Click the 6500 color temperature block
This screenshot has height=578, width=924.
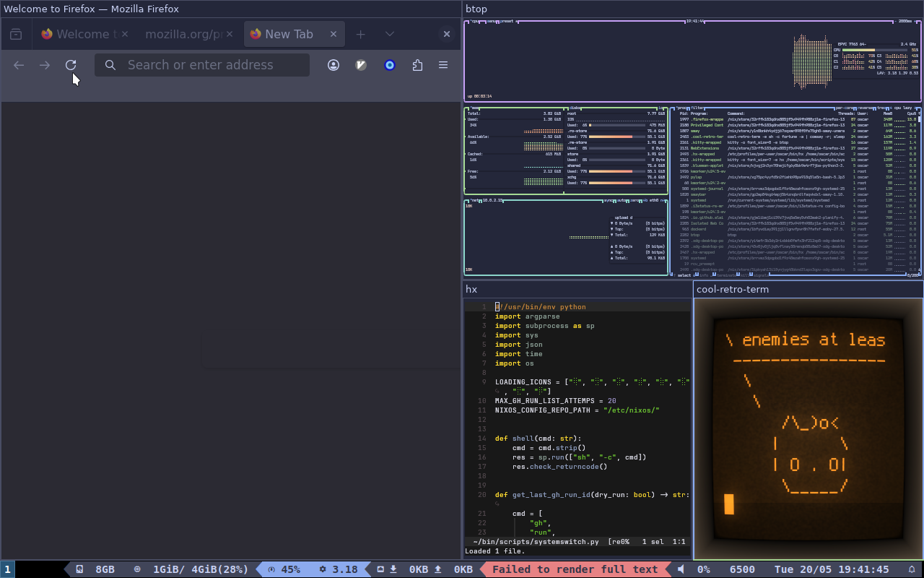(x=742, y=569)
